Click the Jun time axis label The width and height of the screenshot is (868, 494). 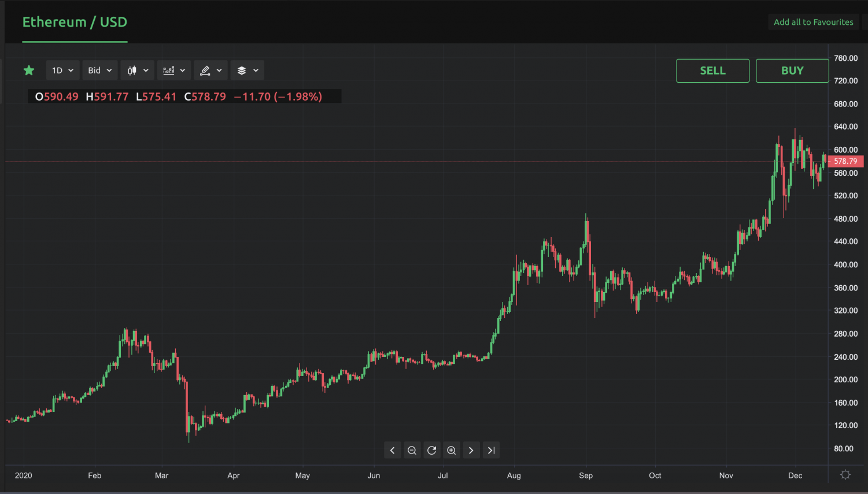point(374,475)
